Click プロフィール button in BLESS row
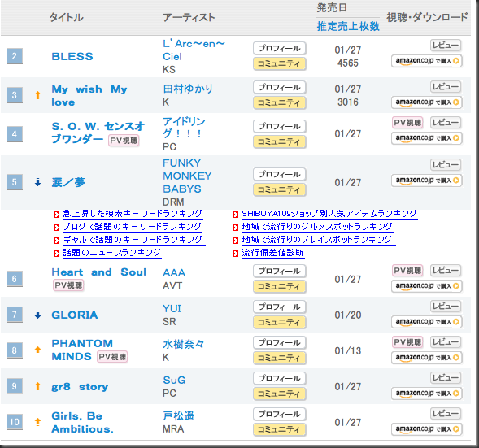The image size is (479, 448). [x=280, y=48]
